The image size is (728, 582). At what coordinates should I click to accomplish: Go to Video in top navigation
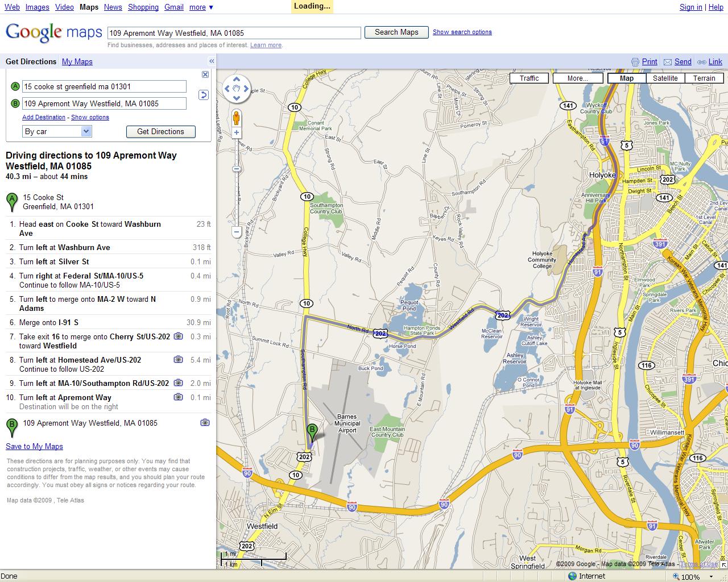64,7
